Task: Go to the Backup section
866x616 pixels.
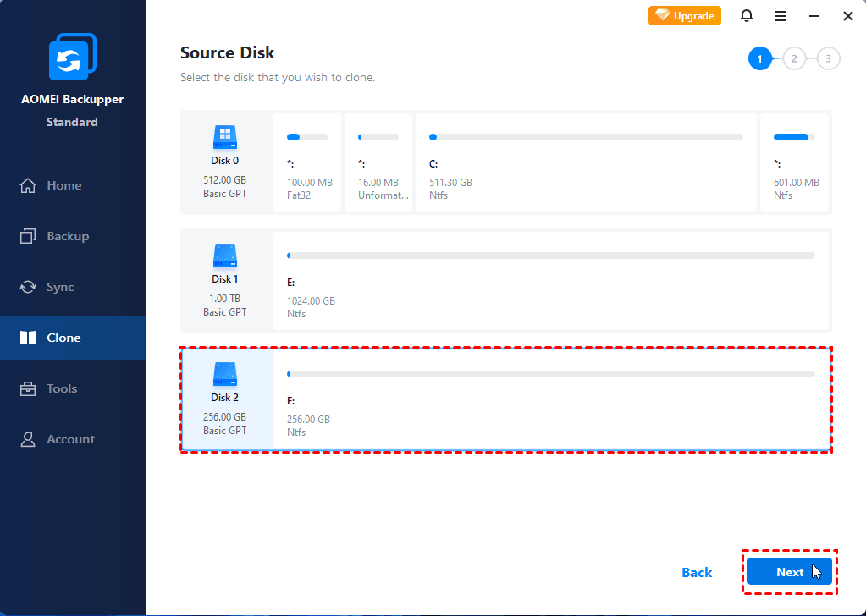Action: click(68, 236)
